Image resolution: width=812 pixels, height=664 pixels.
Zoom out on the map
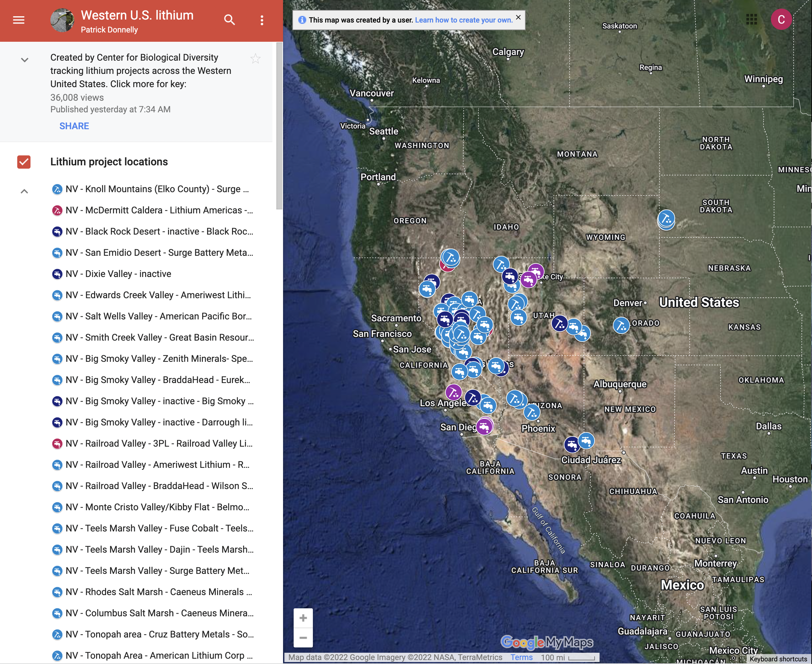point(303,637)
